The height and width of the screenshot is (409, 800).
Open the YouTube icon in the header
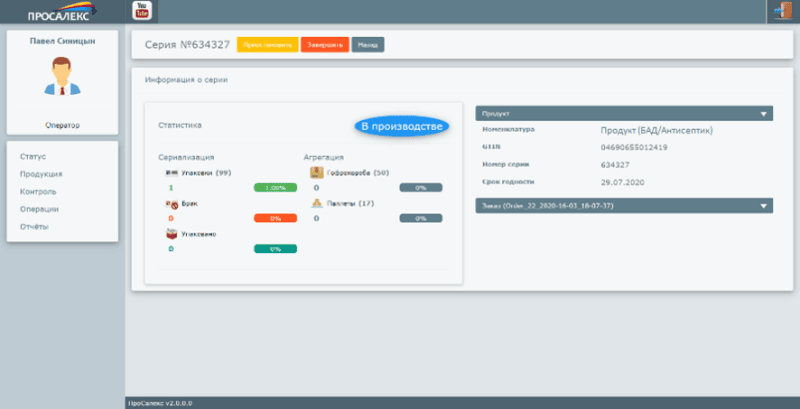(141, 11)
